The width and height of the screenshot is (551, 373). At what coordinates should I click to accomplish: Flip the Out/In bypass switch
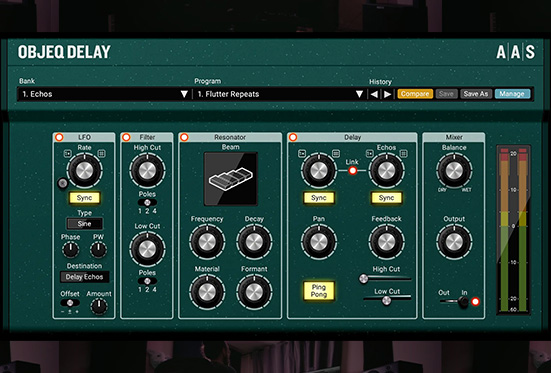click(x=463, y=301)
